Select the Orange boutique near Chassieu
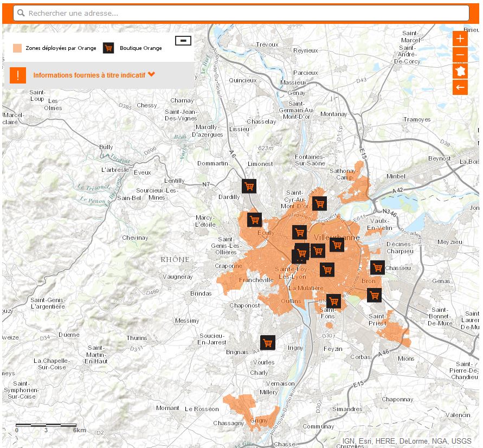The width and height of the screenshot is (483, 448). tap(377, 267)
